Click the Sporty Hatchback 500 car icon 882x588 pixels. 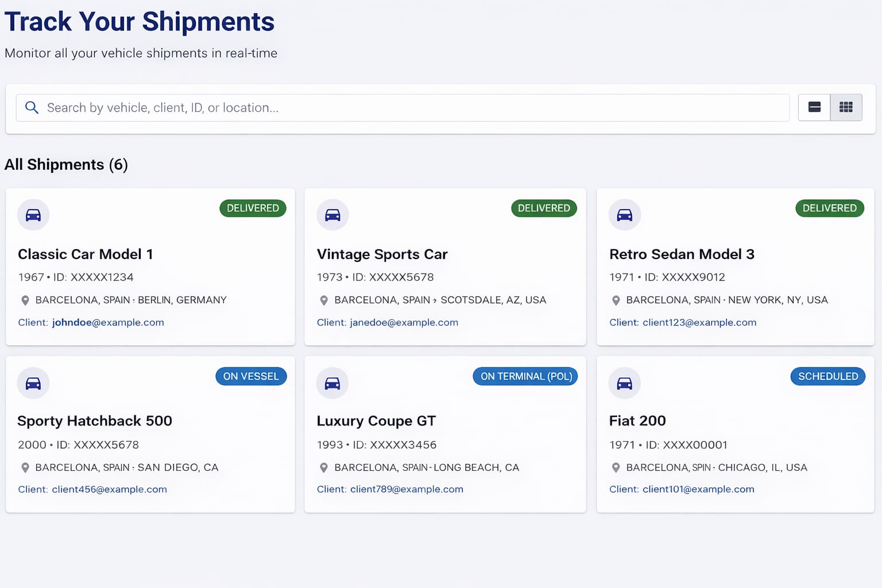(33, 383)
